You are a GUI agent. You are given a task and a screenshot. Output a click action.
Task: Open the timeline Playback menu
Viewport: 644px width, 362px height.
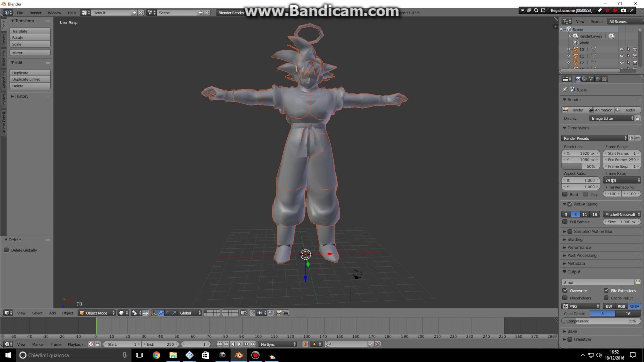click(75, 344)
